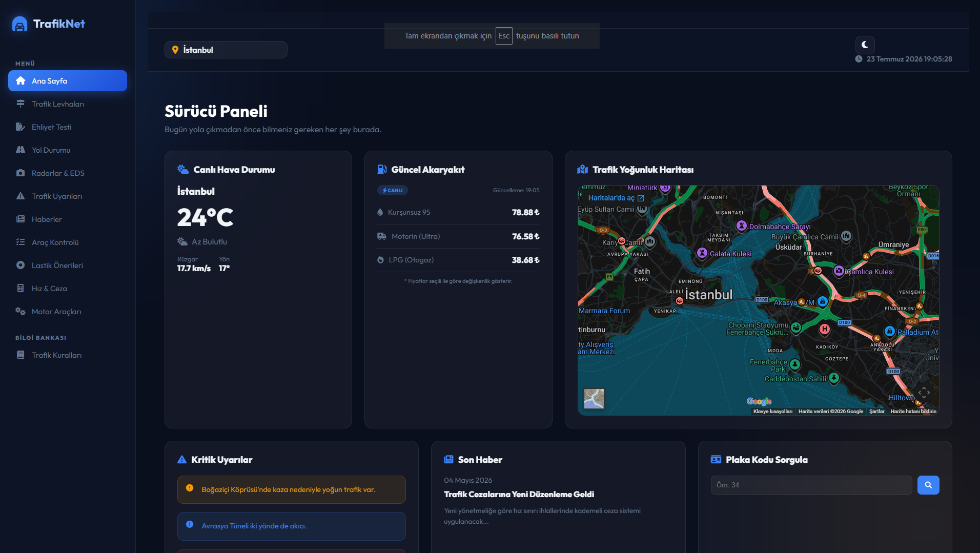The image size is (980, 553).
Task: Click the map camera pan control
Action: [924, 393]
